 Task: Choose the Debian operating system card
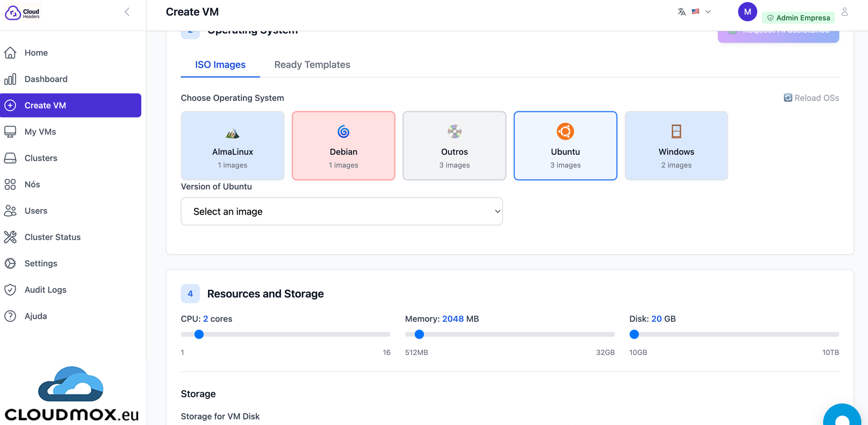tap(343, 146)
